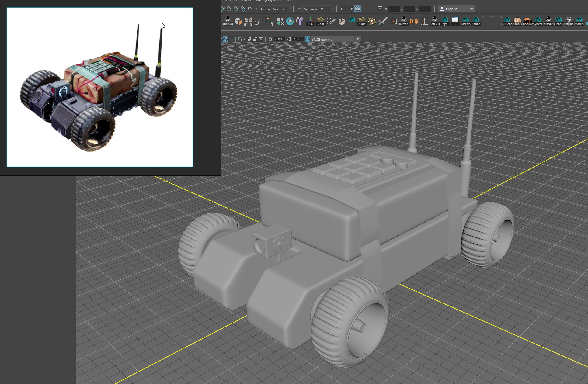Click the blue ring shelf icon
588x384 pixels.
coord(290,21)
